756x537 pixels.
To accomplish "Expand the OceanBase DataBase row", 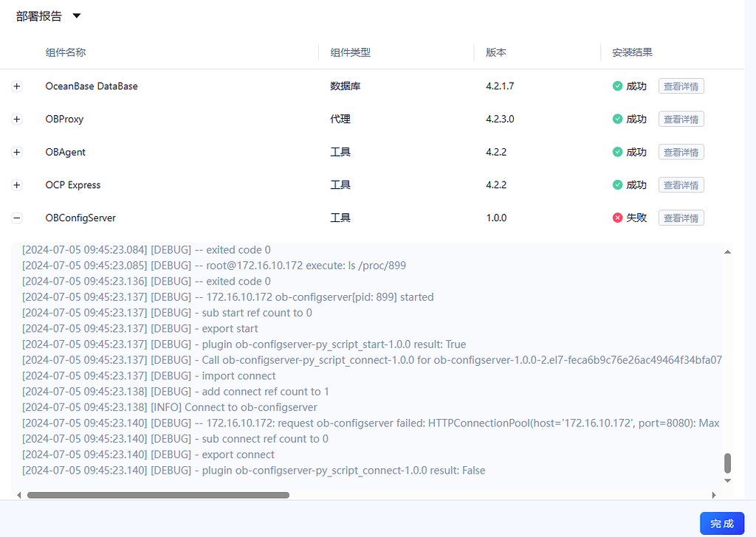I will (17, 86).
